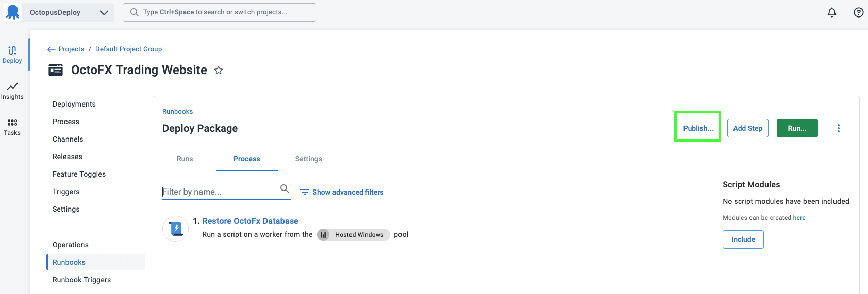868x294 pixels.
Task: Click the Octopus Deploy logo icon
Action: 12,12
